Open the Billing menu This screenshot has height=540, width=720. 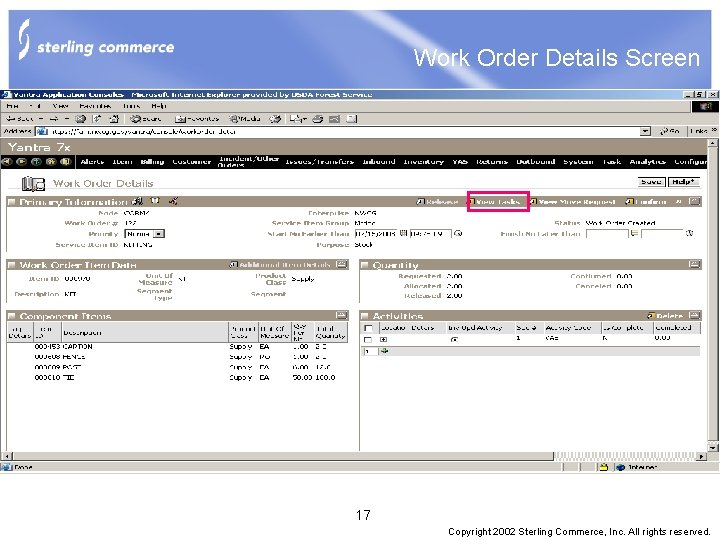[152, 162]
